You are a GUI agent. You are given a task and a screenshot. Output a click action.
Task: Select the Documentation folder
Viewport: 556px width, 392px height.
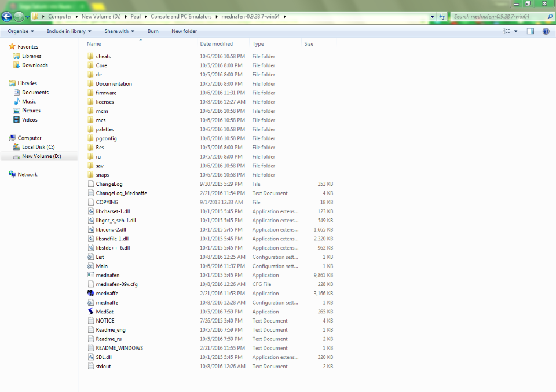114,83
